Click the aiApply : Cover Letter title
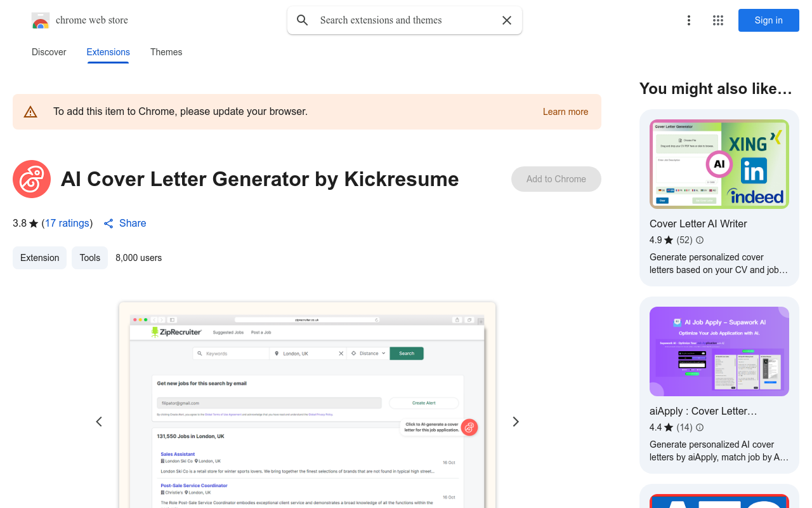This screenshot has width=812, height=508. (704, 411)
